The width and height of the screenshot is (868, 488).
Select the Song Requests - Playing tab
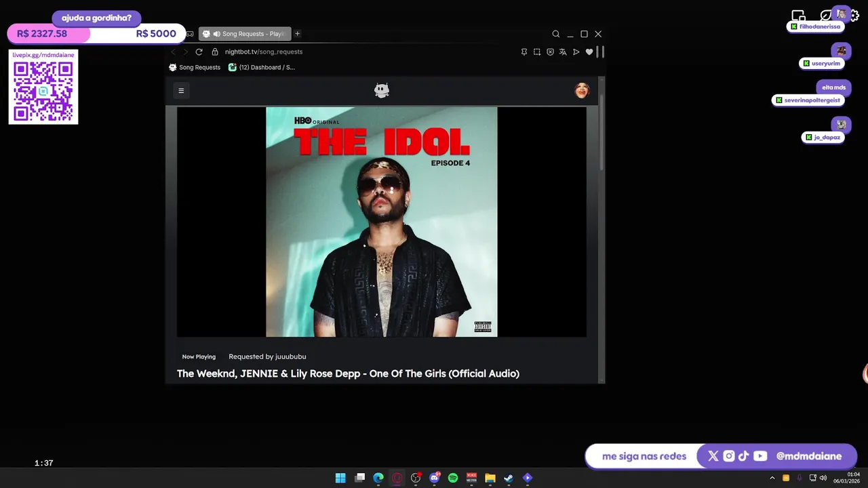(x=245, y=34)
